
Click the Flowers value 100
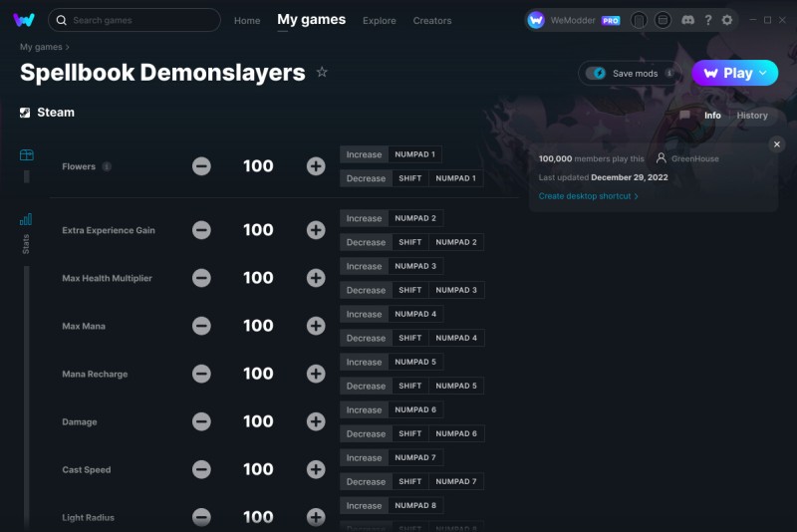[258, 166]
